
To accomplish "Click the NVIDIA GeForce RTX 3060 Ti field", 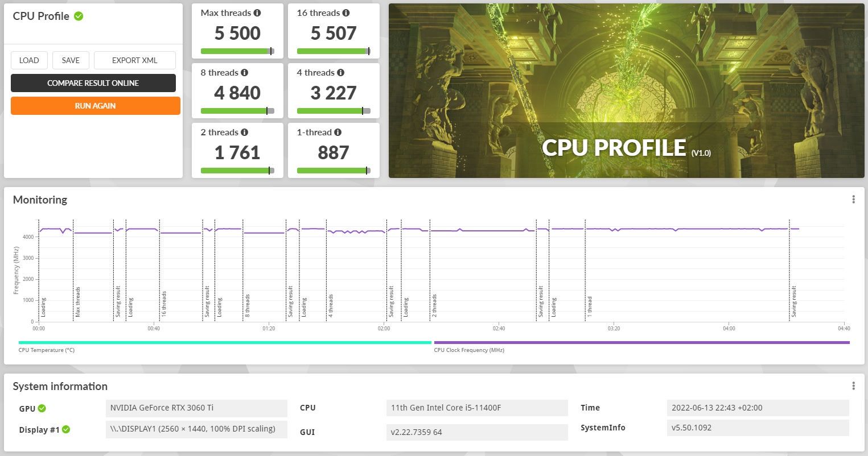I will 197,408.
